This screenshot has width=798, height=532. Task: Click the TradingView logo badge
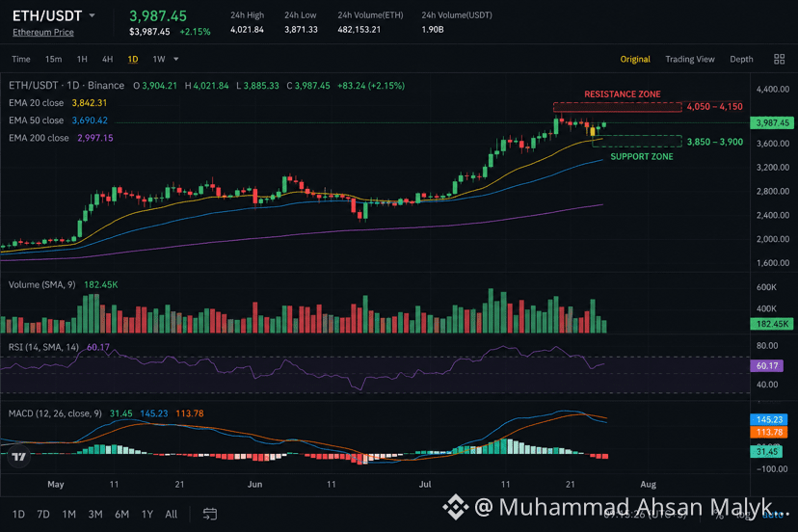(x=19, y=456)
